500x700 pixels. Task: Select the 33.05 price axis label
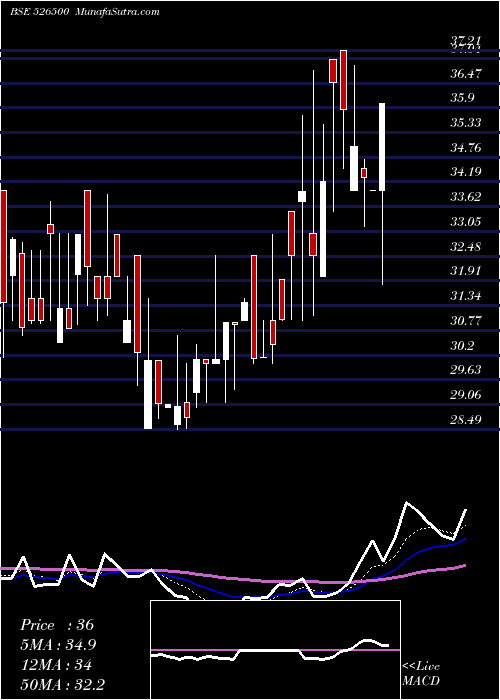coord(466,221)
